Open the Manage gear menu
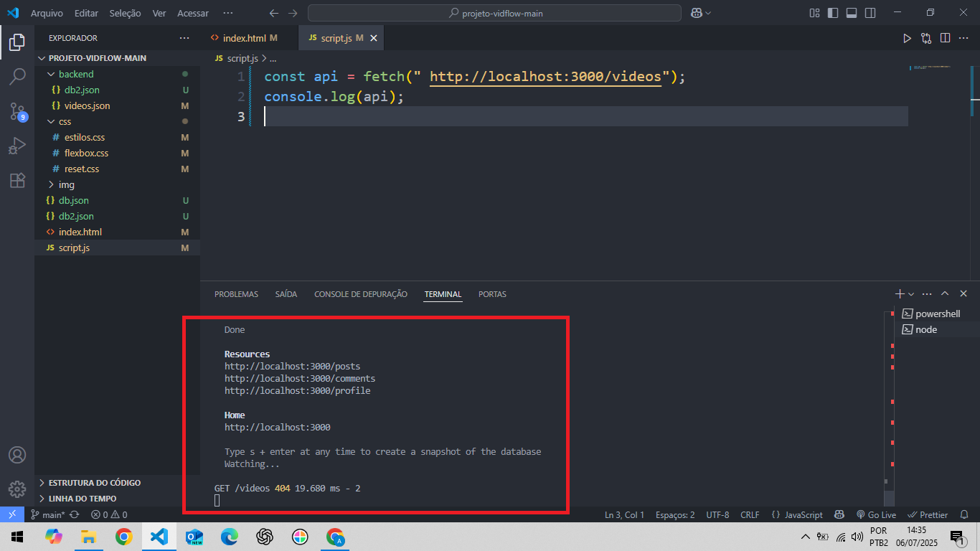The height and width of the screenshot is (551, 980). pos(17,489)
